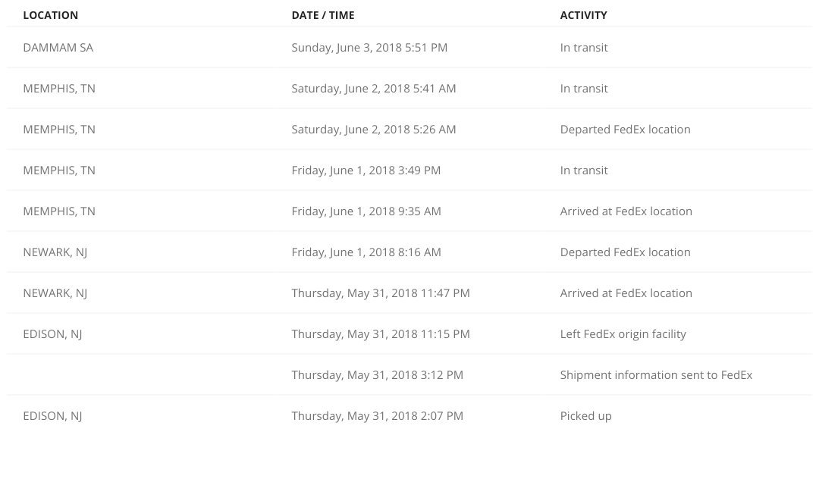
Task: Click Shipment information sent to FedEx
Action: pos(656,375)
